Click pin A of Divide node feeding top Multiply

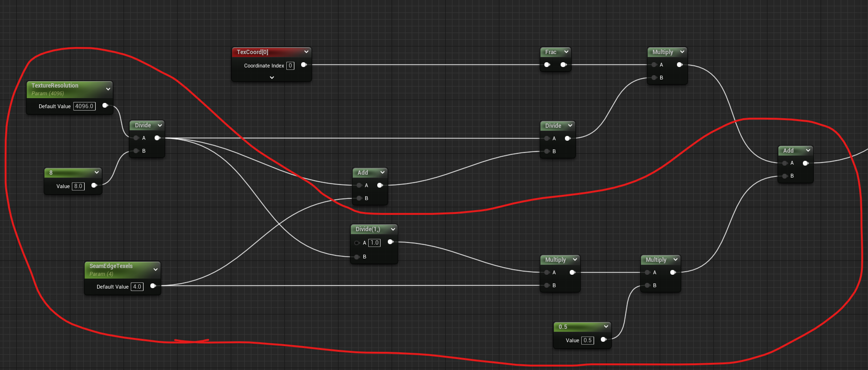tap(547, 138)
